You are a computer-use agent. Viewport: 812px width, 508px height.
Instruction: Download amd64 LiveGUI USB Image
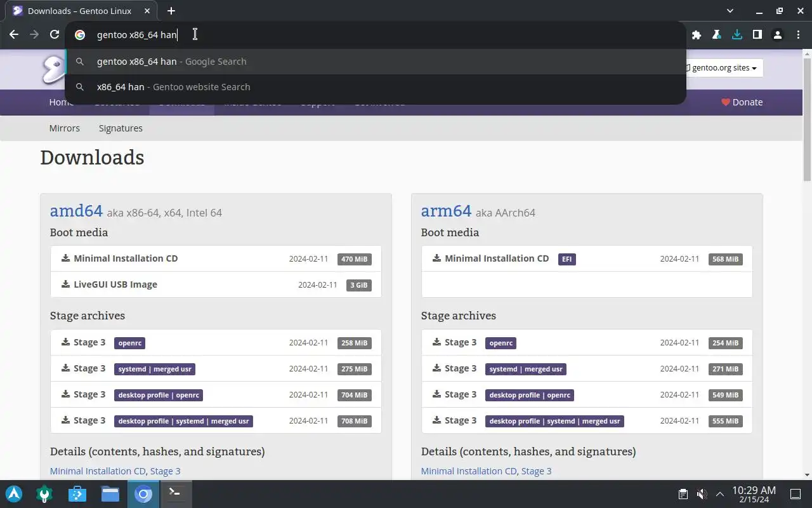[216, 284]
